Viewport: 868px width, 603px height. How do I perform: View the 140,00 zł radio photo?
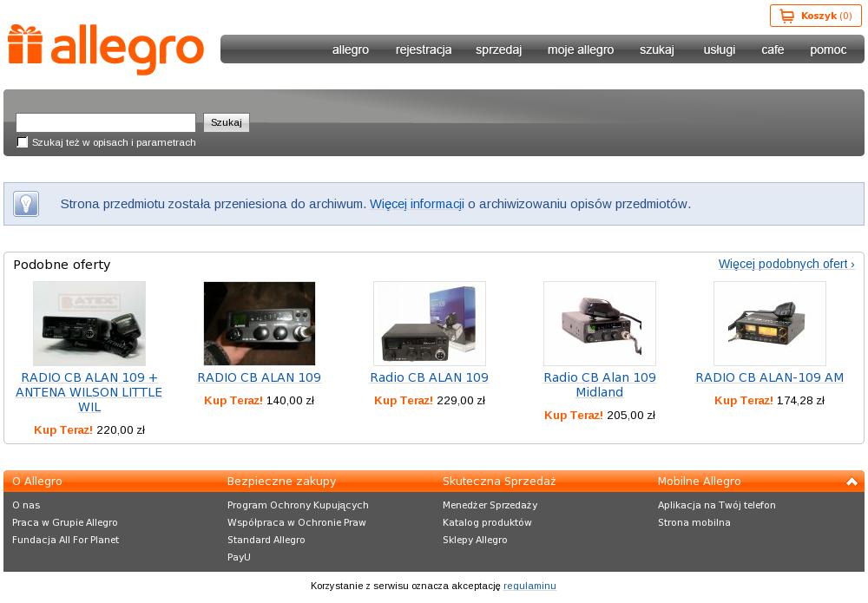click(259, 324)
